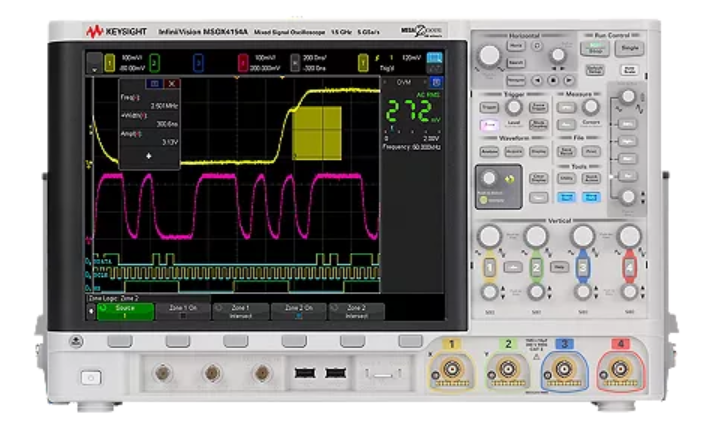This screenshot has width=714, height=443.
Task: Select the Freq measurement row
Action: [149, 102]
